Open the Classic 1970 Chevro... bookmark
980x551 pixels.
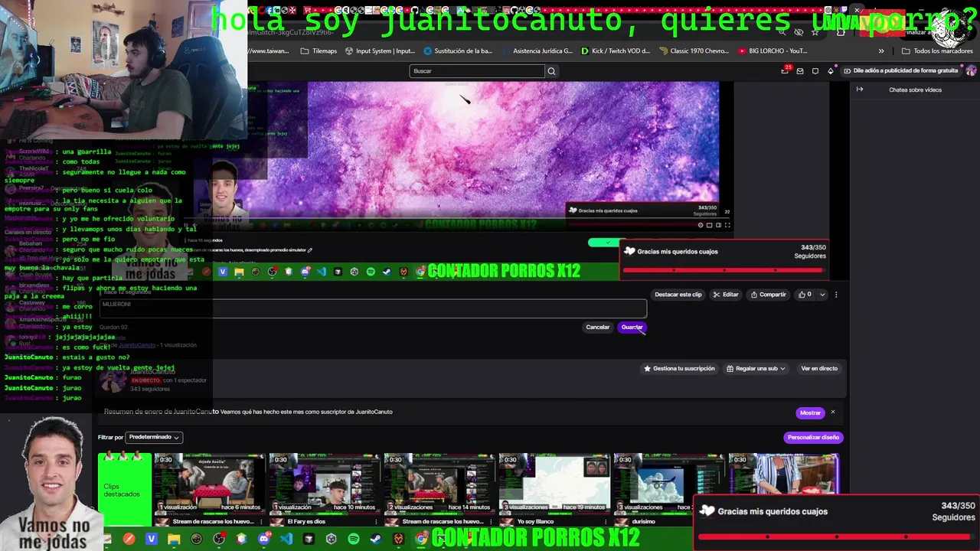[694, 51]
